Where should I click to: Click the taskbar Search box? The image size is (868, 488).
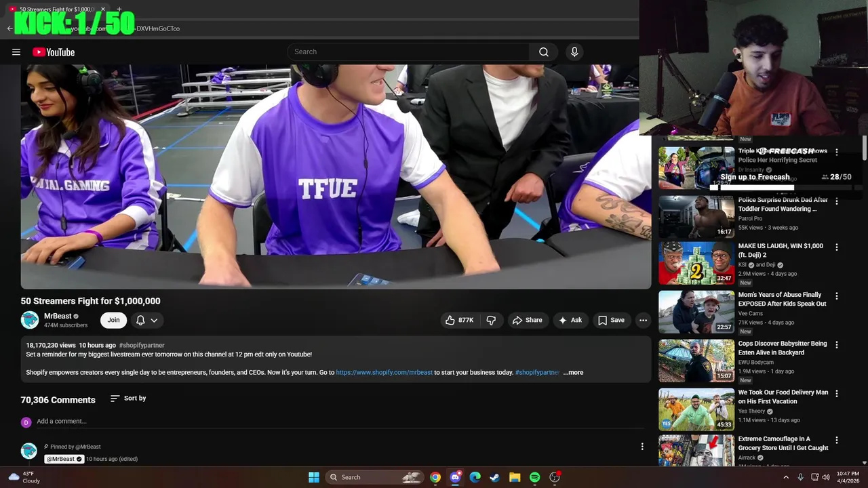pos(374,477)
